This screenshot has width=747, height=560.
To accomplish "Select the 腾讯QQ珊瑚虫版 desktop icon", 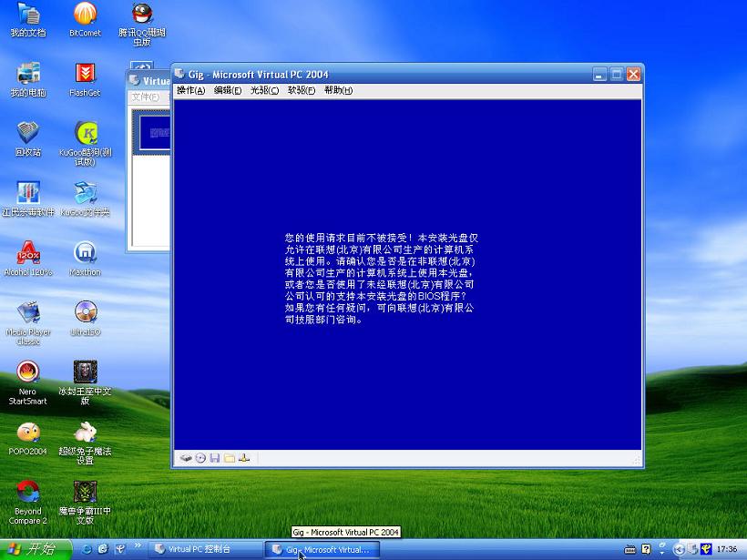I will [x=142, y=25].
